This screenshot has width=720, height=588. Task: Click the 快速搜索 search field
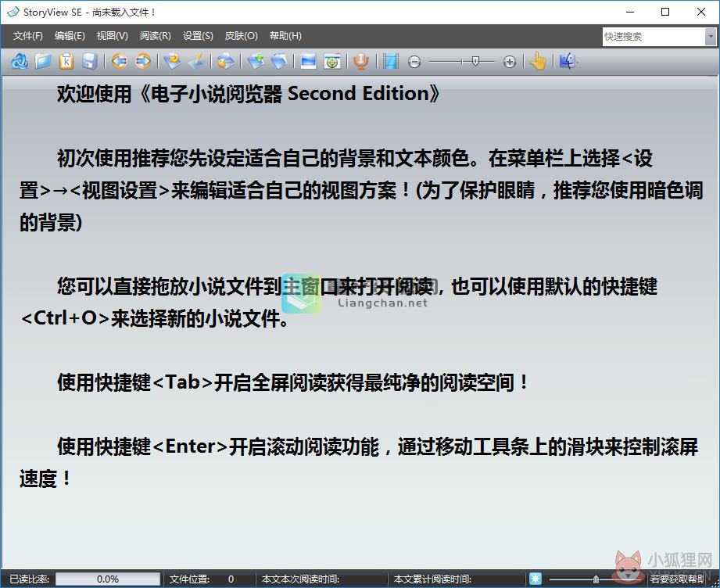pyautogui.click(x=654, y=37)
